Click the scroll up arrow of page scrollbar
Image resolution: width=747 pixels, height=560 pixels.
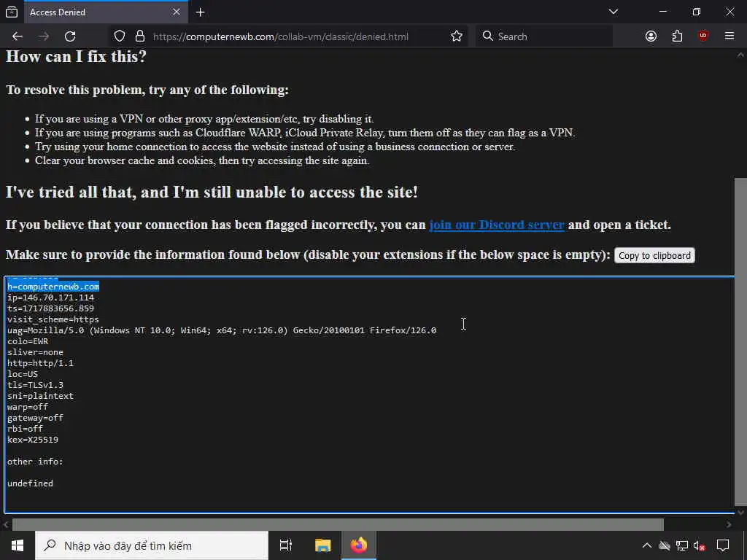[x=741, y=55]
